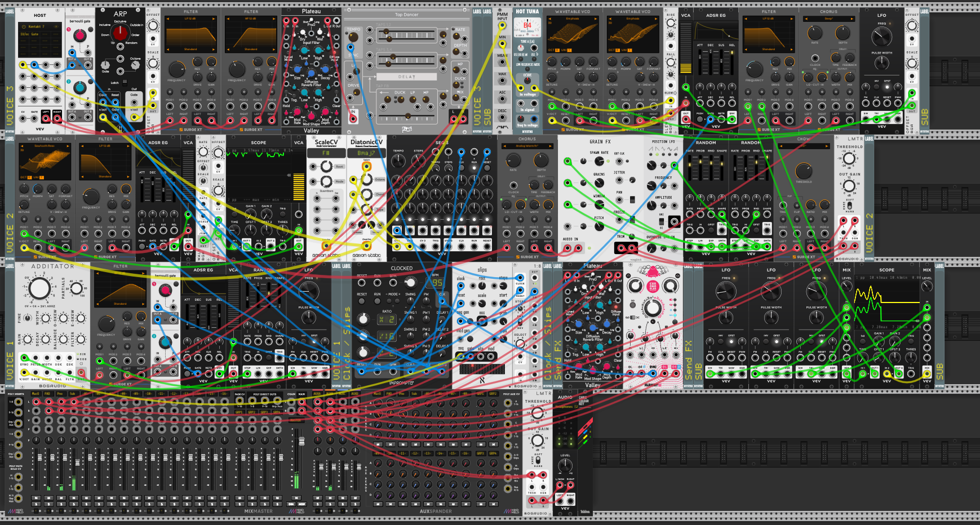Click the Slew RISE knob
This screenshot has height=525, width=980.
[x=671, y=23]
